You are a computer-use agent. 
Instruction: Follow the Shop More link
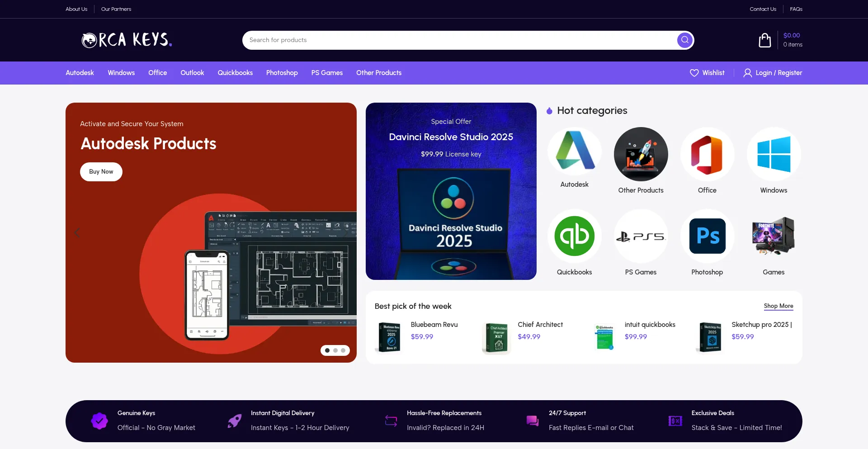click(x=778, y=306)
